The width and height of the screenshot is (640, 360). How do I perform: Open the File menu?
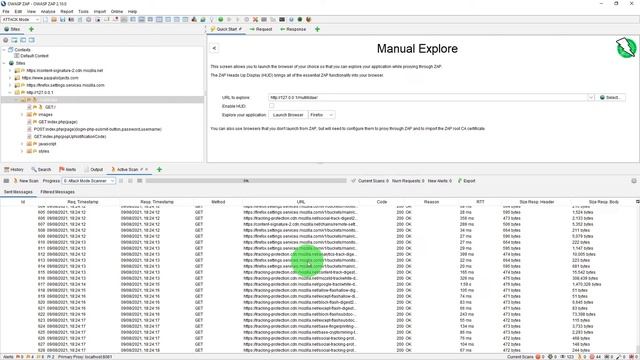pos(6,11)
